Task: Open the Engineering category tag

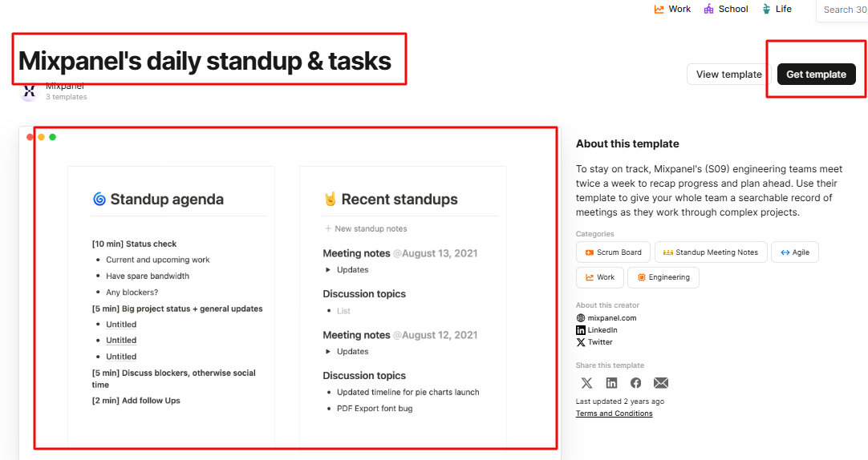Action: pos(663,277)
